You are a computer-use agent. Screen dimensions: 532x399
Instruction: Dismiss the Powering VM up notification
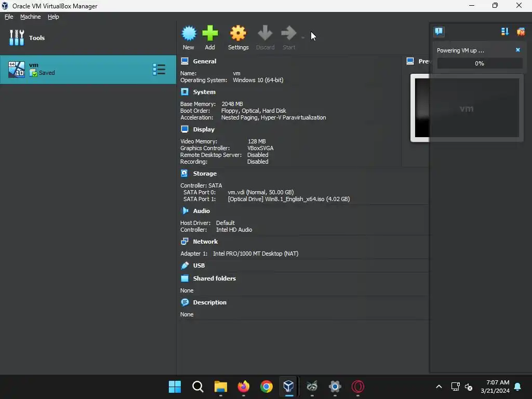click(518, 50)
